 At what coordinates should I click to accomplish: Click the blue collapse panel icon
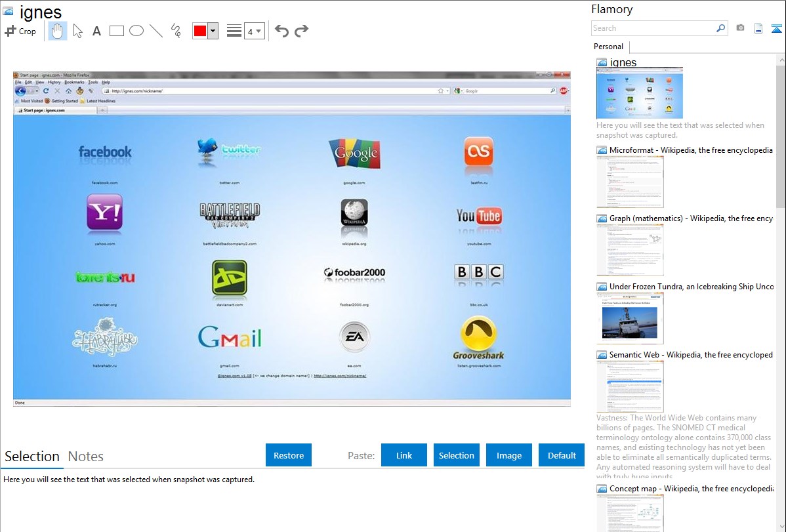pyautogui.click(x=776, y=28)
